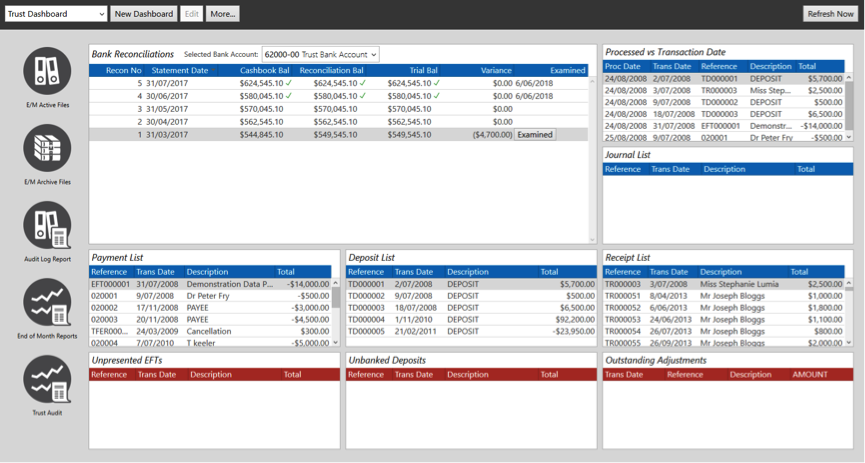865x463 pixels.
Task: Open the E/M Archive Files icon
Action: click(47, 148)
